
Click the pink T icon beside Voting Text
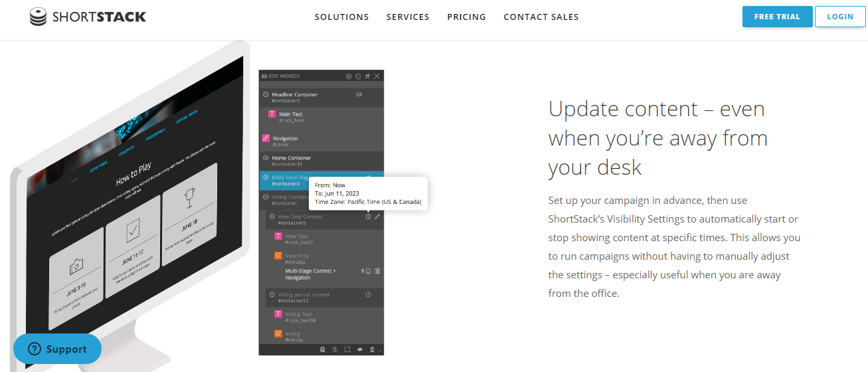click(278, 314)
